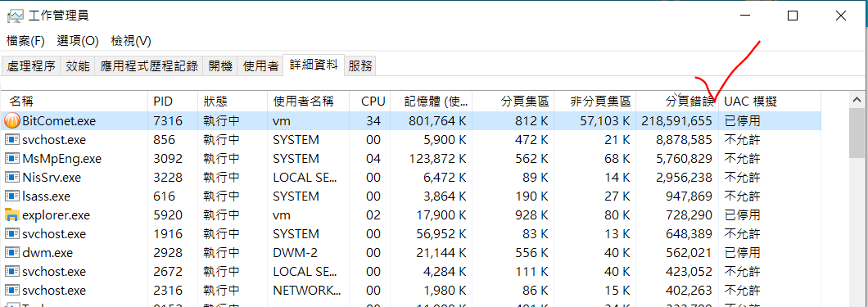The image size is (868, 307).
Task: Click the Task Manager title bar icon
Action: point(16,16)
